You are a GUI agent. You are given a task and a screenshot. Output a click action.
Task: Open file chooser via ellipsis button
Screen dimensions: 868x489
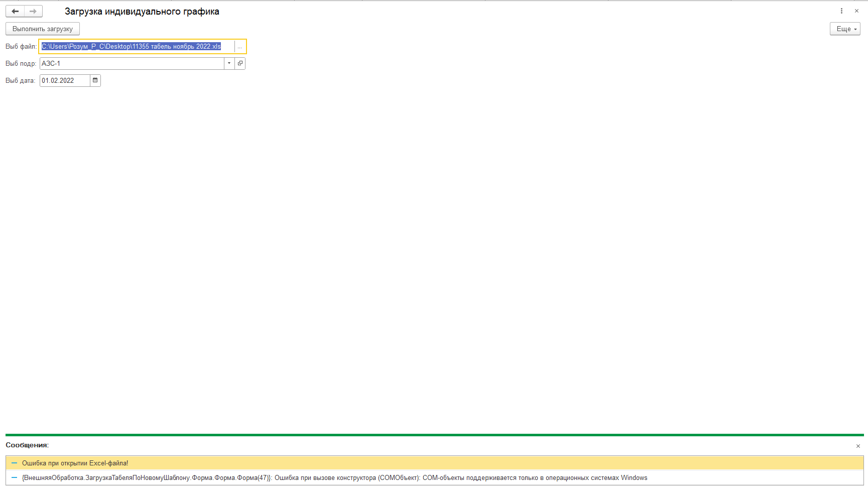pyautogui.click(x=240, y=46)
